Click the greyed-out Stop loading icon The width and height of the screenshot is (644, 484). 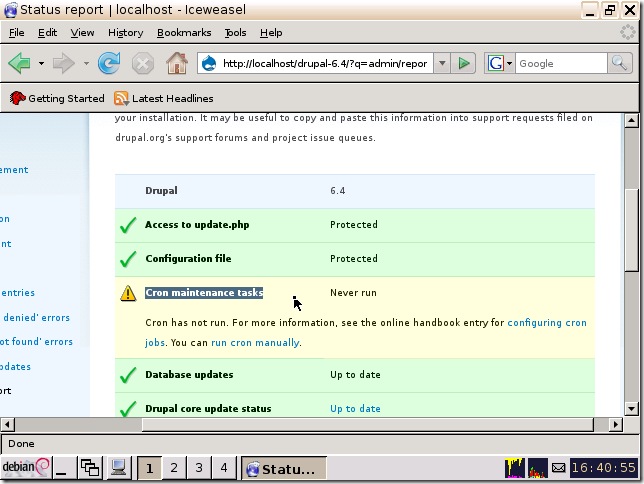[x=143, y=64]
